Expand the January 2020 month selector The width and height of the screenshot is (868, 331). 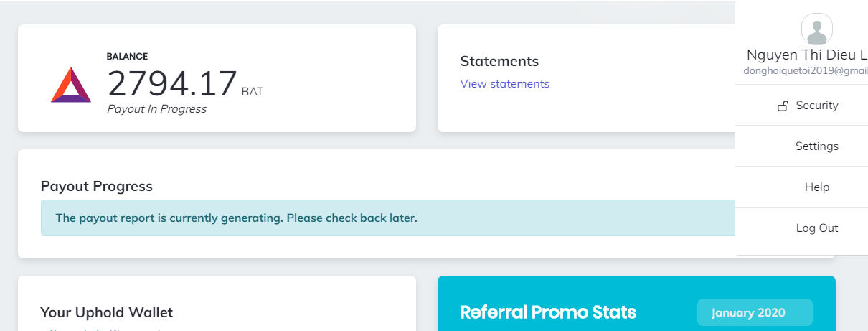coord(754,312)
